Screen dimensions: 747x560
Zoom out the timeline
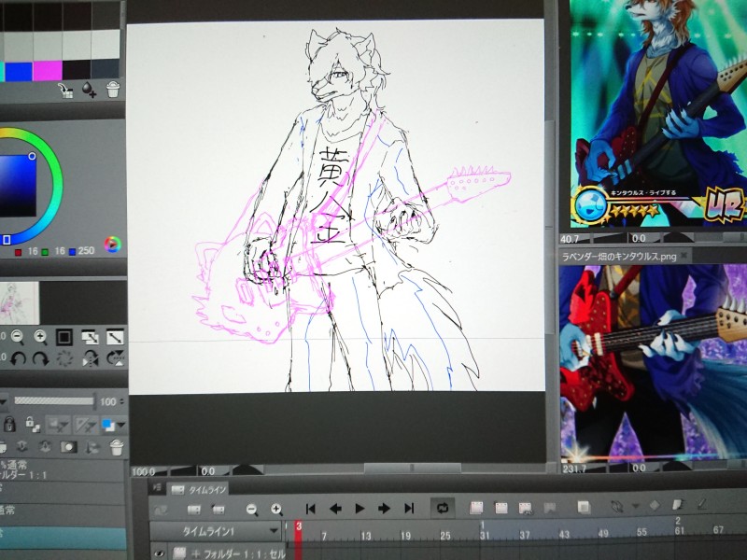click(252, 510)
